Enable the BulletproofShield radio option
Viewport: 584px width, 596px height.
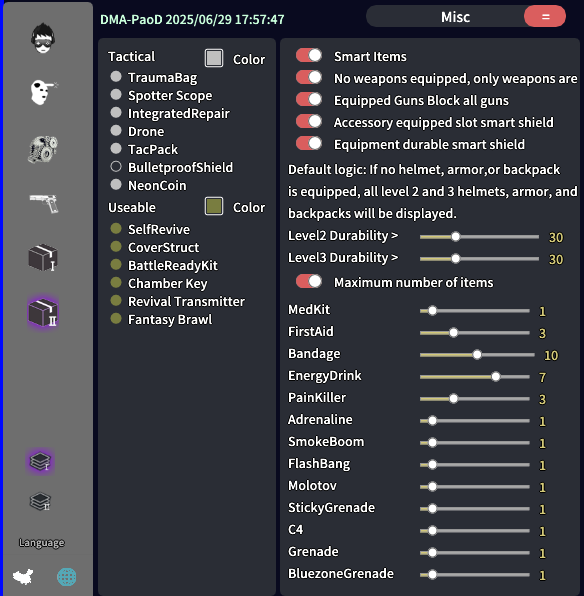[x=116, y=166]
